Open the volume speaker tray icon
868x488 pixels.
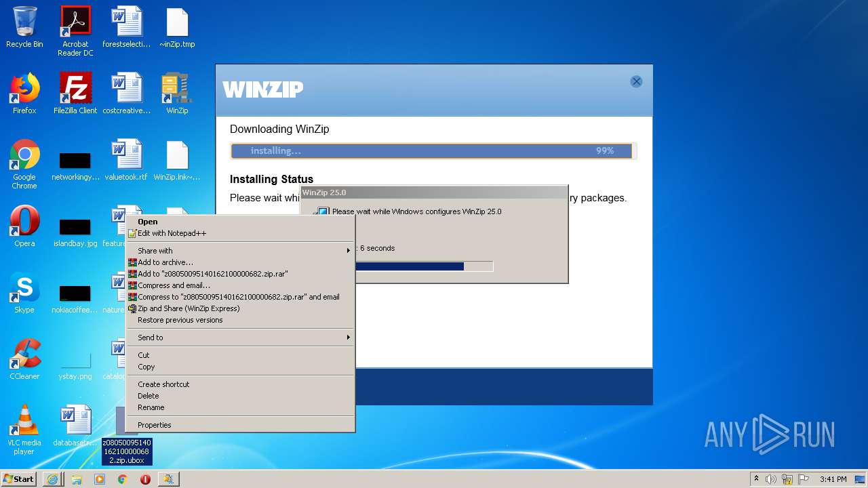click(x=771, y=479)
